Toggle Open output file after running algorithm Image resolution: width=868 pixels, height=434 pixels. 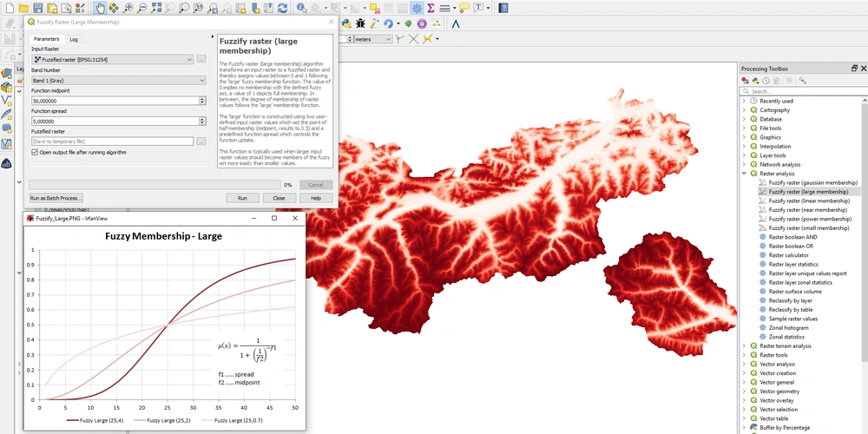coord(35,152)
